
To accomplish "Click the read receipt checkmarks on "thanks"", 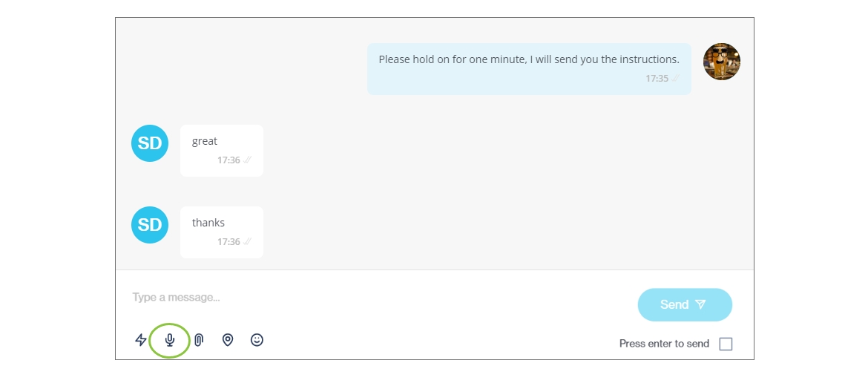I will (x=248, y=242).
